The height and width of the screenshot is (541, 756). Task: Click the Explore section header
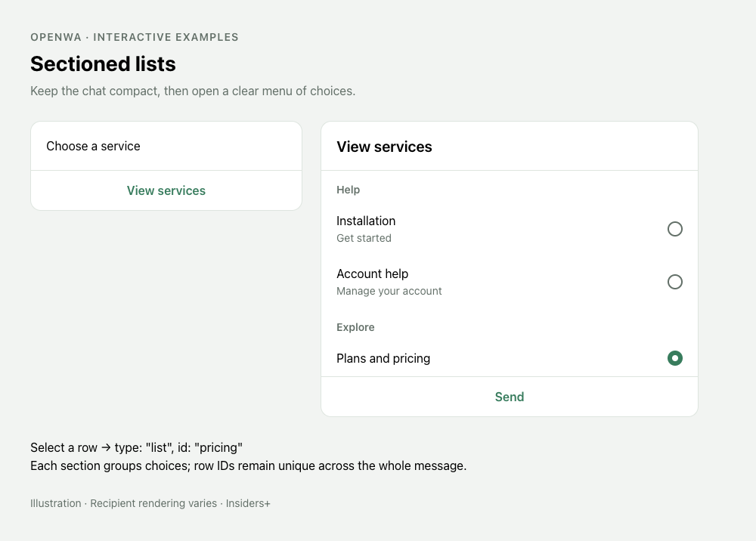(x=355, y=327)
